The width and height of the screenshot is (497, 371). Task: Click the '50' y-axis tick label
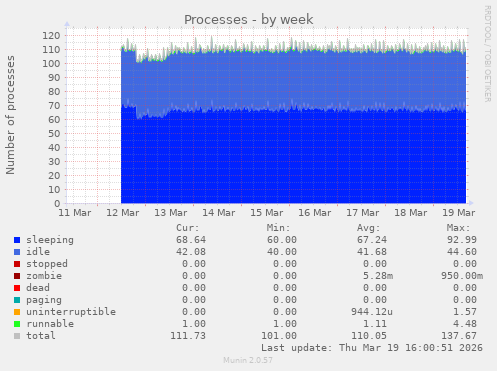click(x=54, y=133)
